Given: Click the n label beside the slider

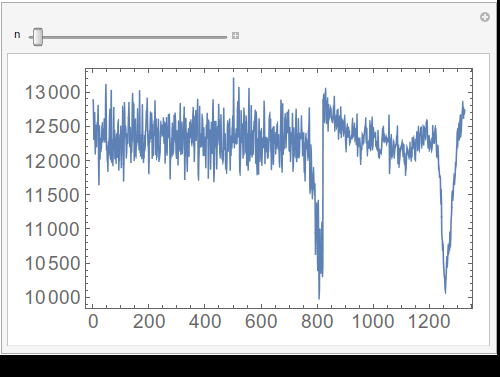Looking at the screenshot, I should pyautogui.click(x=17, y=35).
